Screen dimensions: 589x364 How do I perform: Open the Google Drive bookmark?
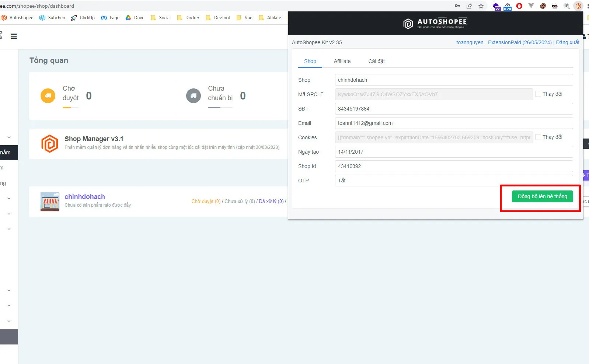point(135,18)
